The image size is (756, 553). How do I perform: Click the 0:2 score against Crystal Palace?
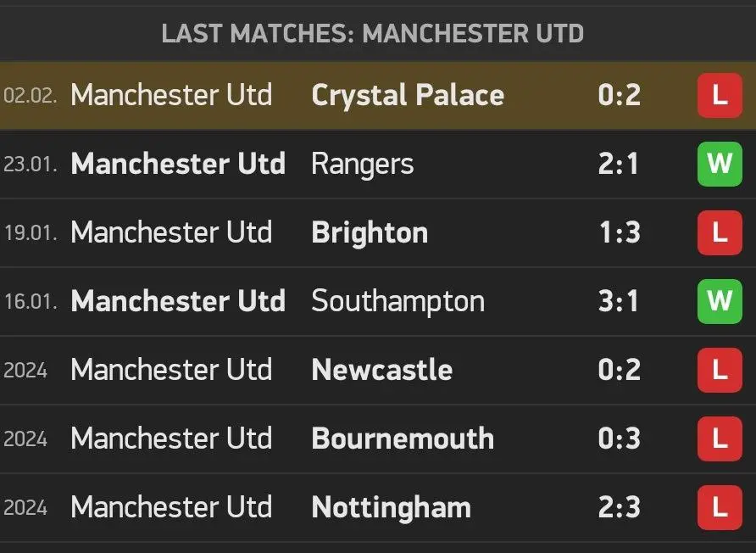pyautogui.click(x=620, y=95)
